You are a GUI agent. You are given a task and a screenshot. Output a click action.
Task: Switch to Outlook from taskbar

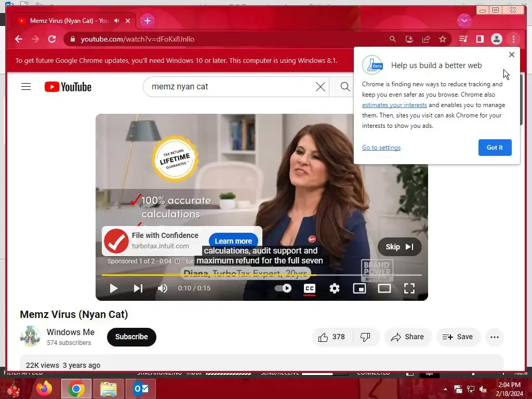coord(141,389)
